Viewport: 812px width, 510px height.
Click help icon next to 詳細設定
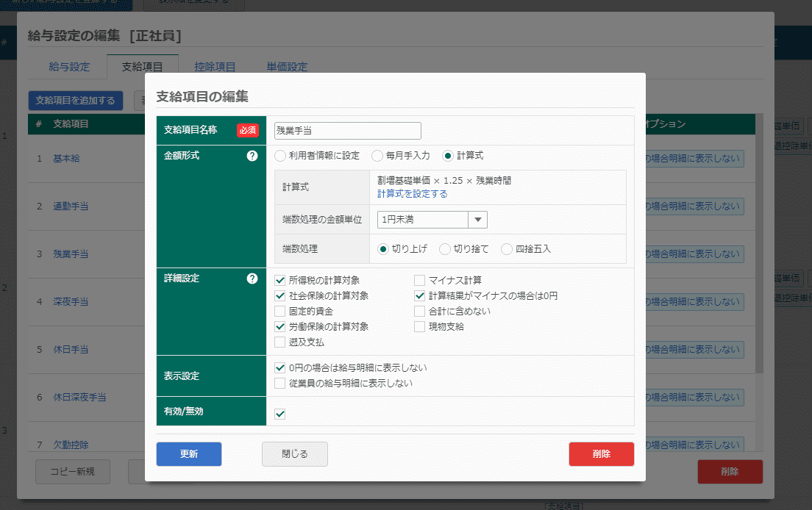pyautogui.click(x=252, y=279)
